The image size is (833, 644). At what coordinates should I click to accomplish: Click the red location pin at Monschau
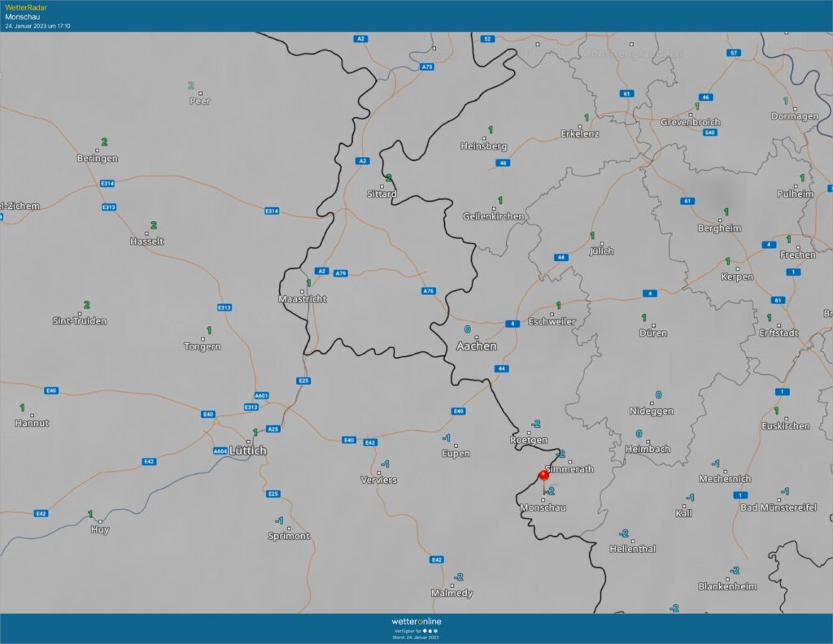(x=543, y=476)
